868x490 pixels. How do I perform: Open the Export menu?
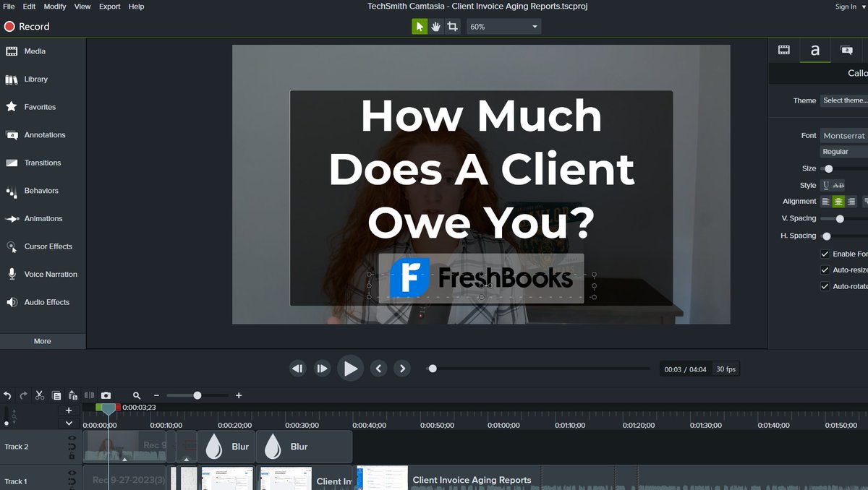110,7
